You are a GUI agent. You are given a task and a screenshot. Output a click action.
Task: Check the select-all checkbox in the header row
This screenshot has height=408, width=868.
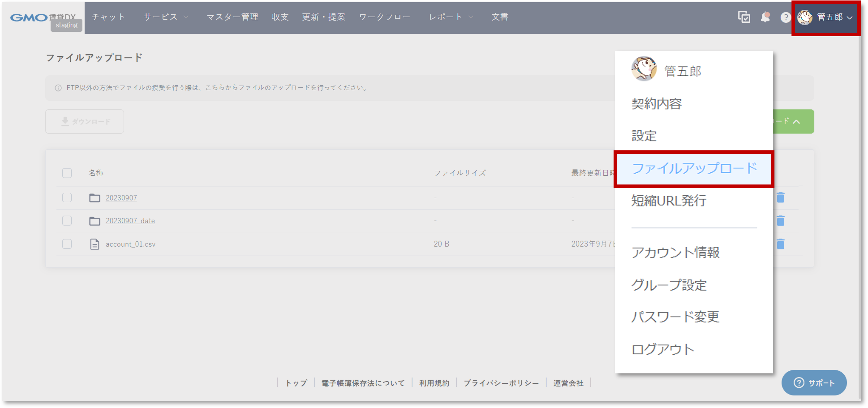[x=67, y=173]
